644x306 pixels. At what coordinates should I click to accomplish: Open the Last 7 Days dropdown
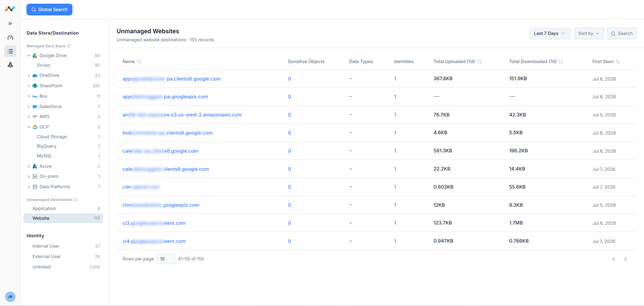[x=550, y=34]
